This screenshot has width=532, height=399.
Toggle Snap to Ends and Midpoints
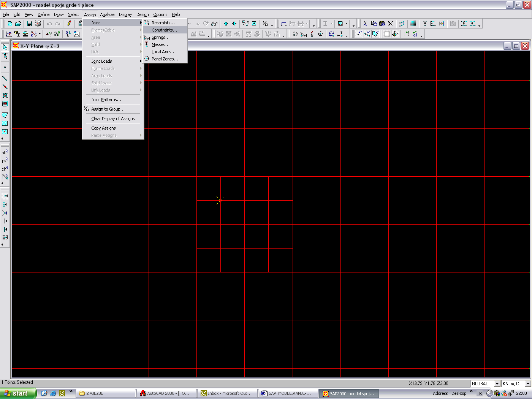click(x=5, y=204)
